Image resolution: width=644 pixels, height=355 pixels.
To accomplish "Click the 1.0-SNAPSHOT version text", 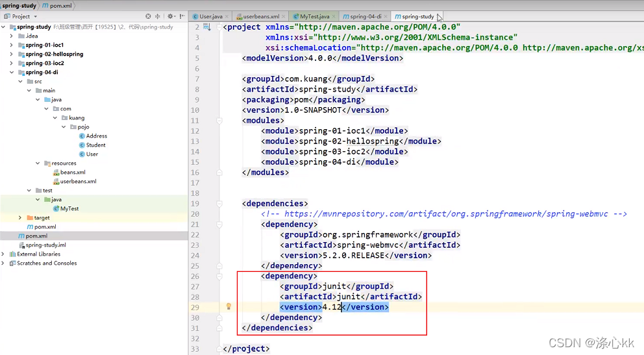I will pos(313,110).
